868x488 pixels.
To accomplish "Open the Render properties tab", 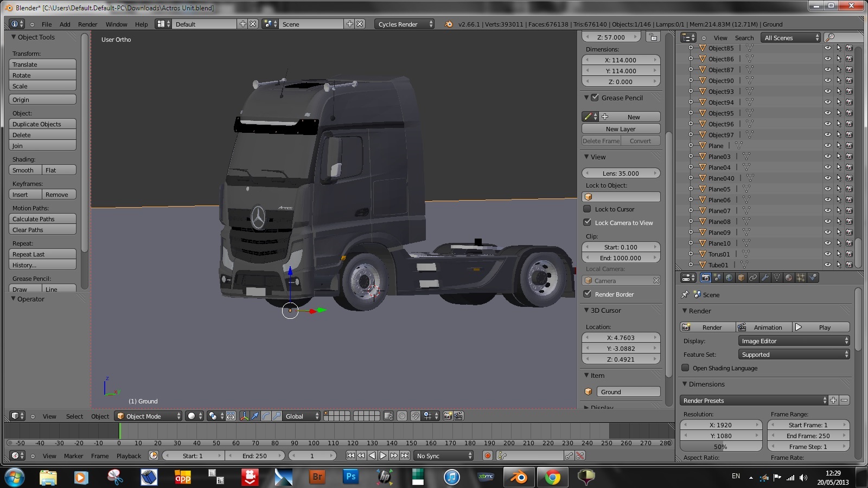I will point(705,278).
